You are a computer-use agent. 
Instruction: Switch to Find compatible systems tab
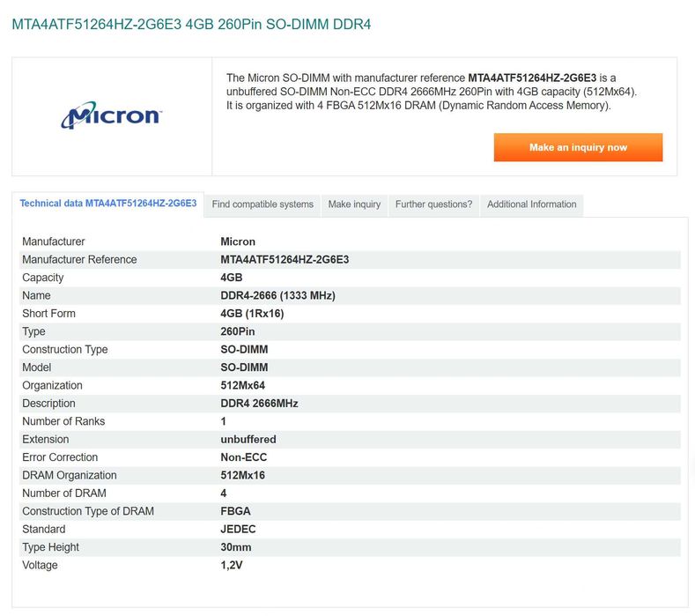262,204
